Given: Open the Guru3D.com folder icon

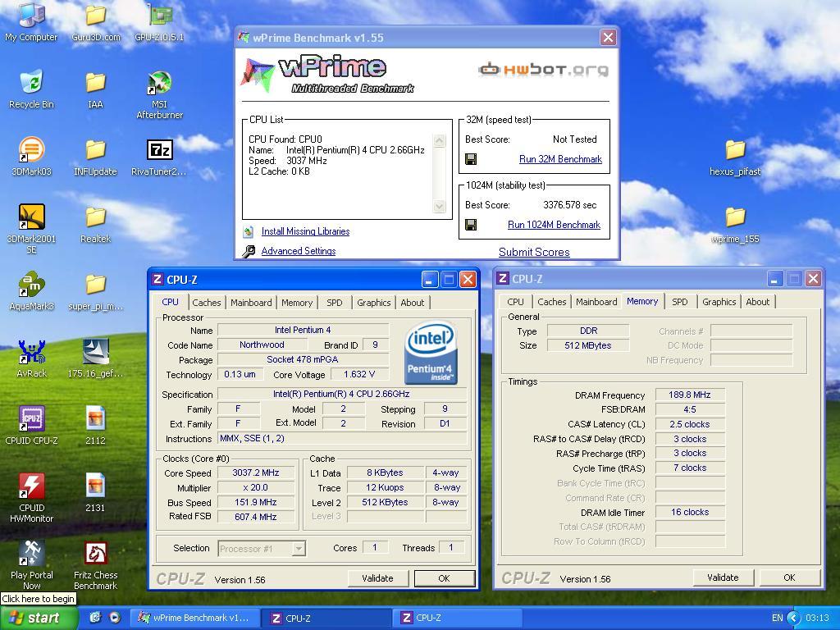Looking at the screenshot, I should click(x=95, y=21).
